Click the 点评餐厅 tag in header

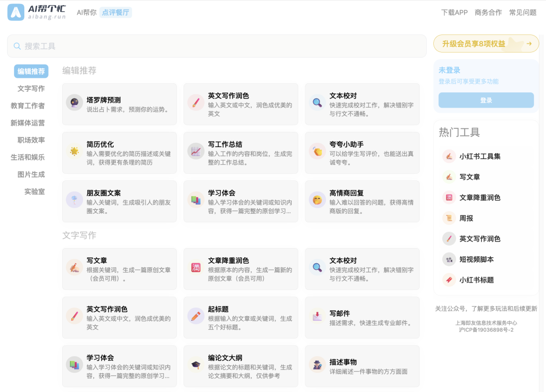click(x=116, y=13)
